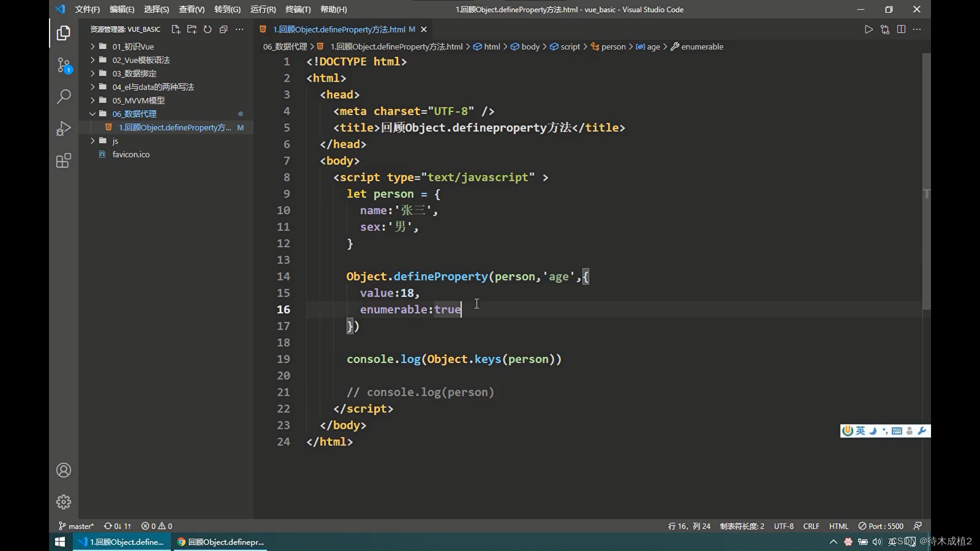Open explorer more actions ellipsis
Screen dimensions: 980x551
tap(239, 30)
